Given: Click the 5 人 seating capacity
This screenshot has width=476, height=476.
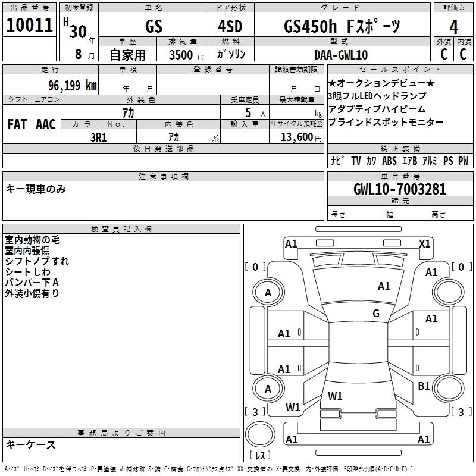Looking at the screenshot, I should coord(255,113).
